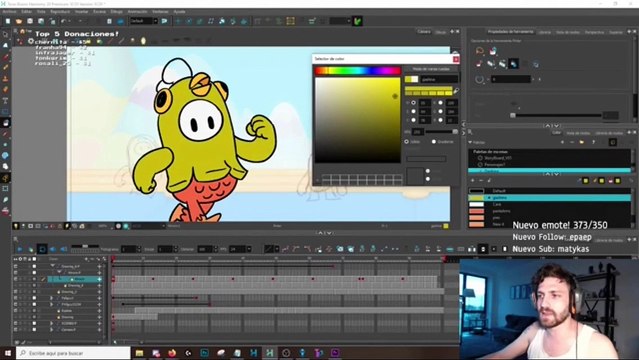Expand the last timeline layer group
Viewport: 639px width, 360px height.
(x=51, y=329)
